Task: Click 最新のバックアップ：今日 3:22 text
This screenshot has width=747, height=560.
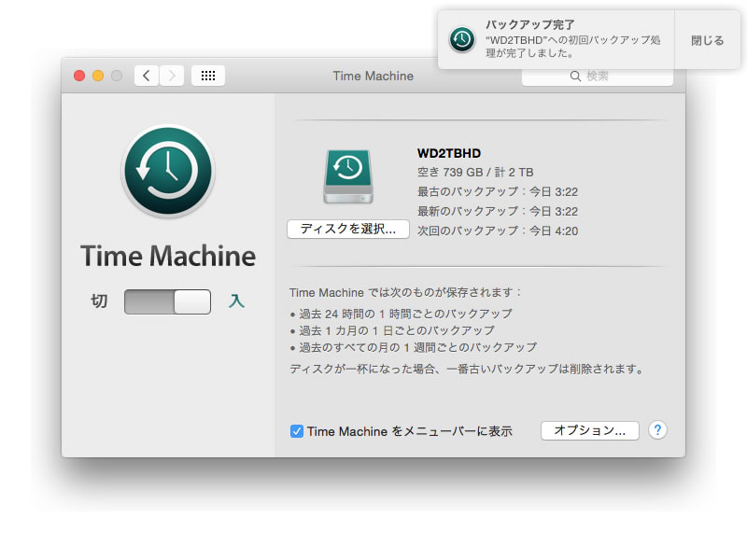Action: [498, 212]
